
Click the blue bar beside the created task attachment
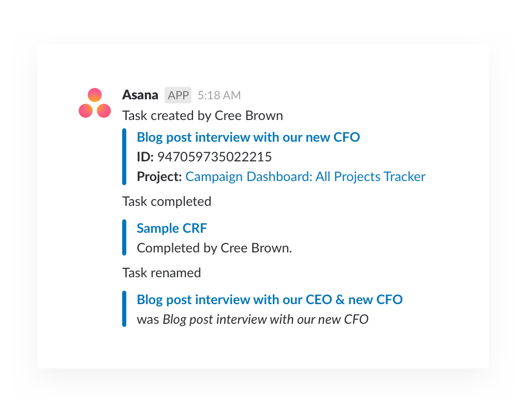(x=124, y=157)
